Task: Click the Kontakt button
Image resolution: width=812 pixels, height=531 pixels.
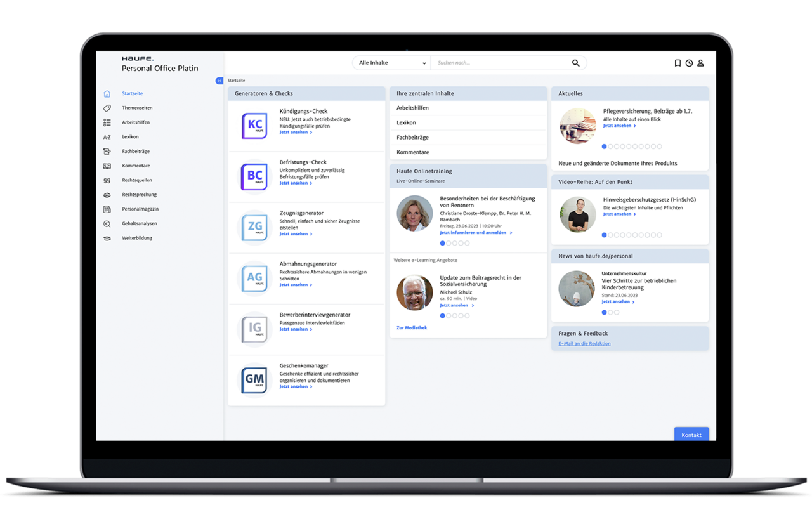Action: pyautogui.click(x=691, y=435)
